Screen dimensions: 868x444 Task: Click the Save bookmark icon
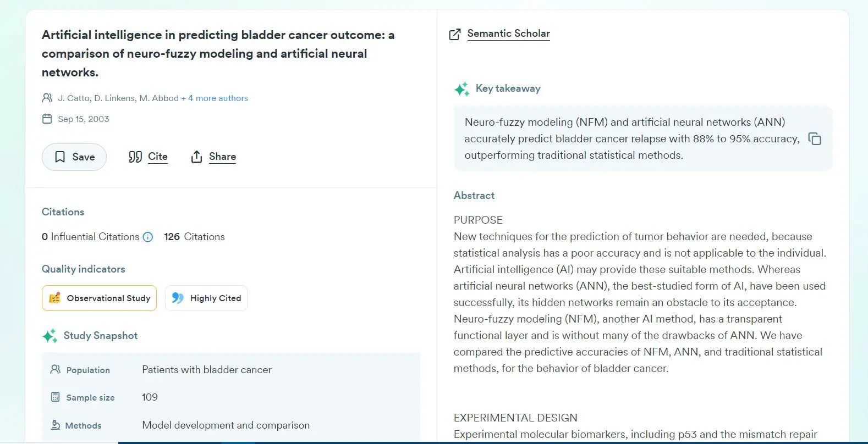[60, 157]
